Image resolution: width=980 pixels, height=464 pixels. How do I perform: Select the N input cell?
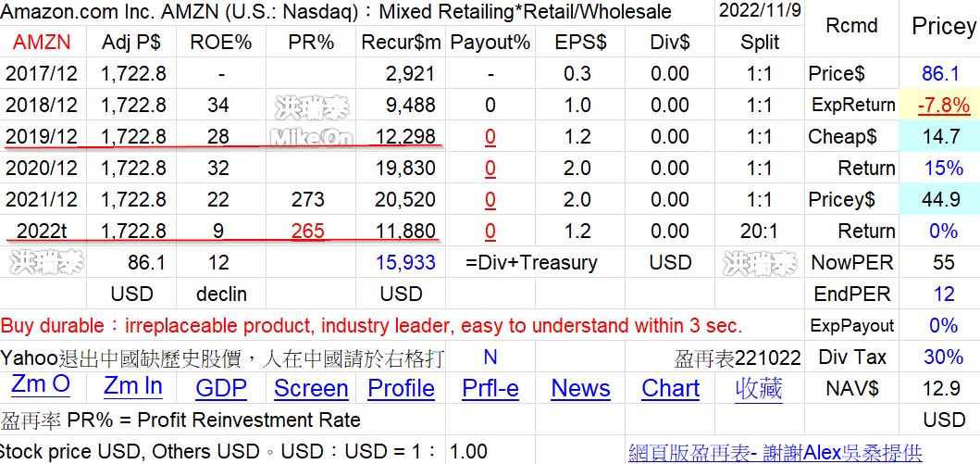pyautogui.click(x=490, y=357)
